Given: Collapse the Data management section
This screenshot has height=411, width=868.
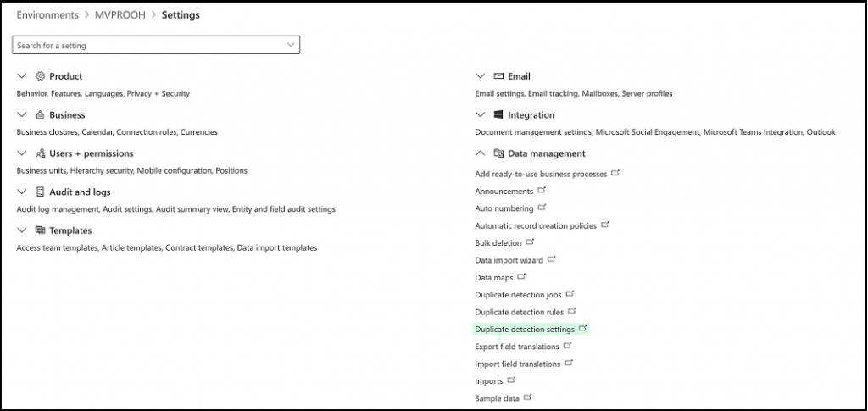Looking at the screenshot, I should click(481, 153).
